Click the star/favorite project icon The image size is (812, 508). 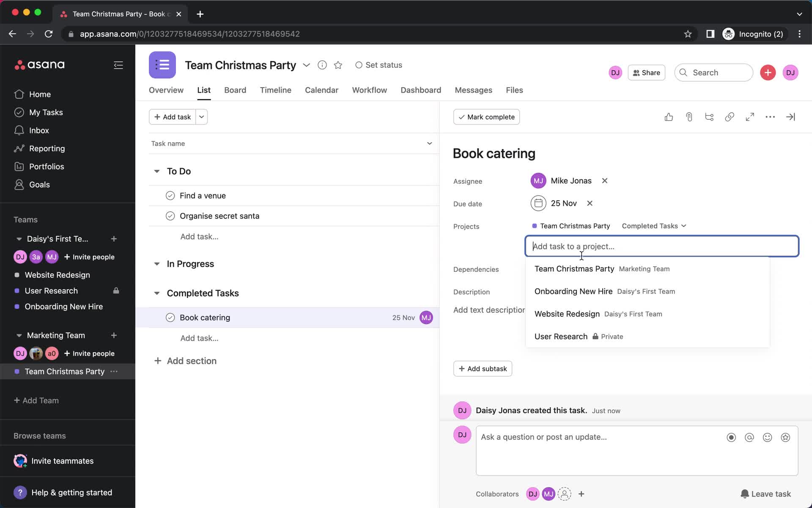pyautogui.click(x=337, y=65)
